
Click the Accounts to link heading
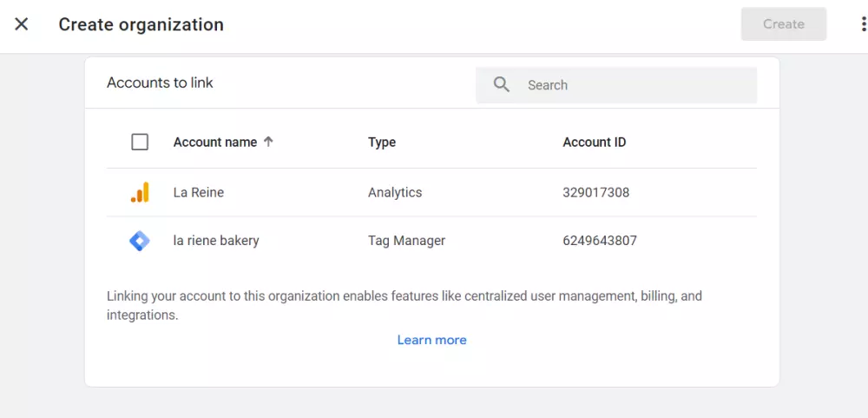[x=160, y=83]
